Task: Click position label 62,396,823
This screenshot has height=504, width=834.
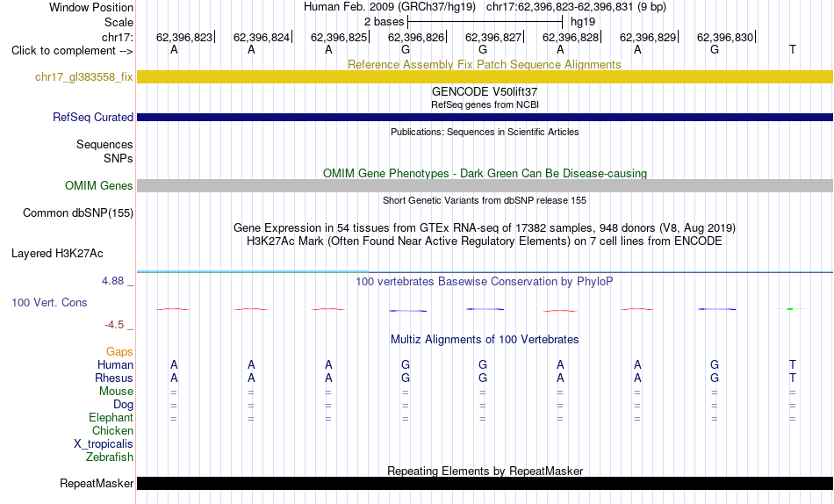Action: pyautogui.click(x=184, y=37)
